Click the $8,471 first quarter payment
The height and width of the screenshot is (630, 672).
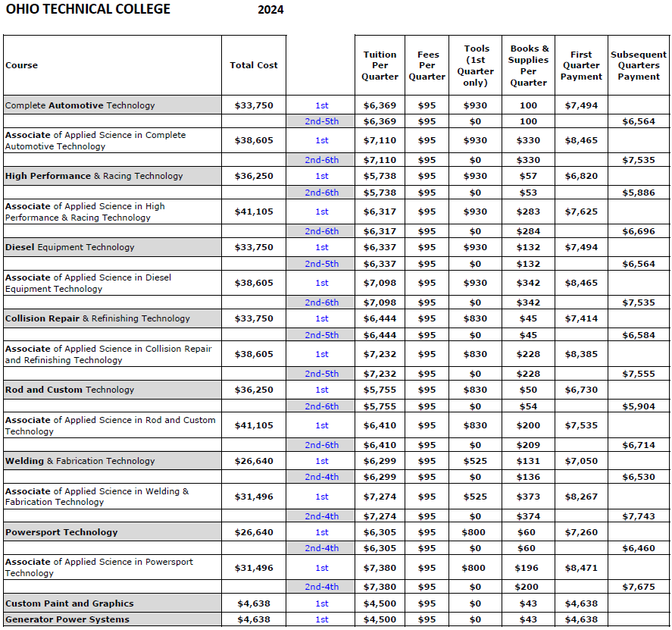click(x=581, y=568)
